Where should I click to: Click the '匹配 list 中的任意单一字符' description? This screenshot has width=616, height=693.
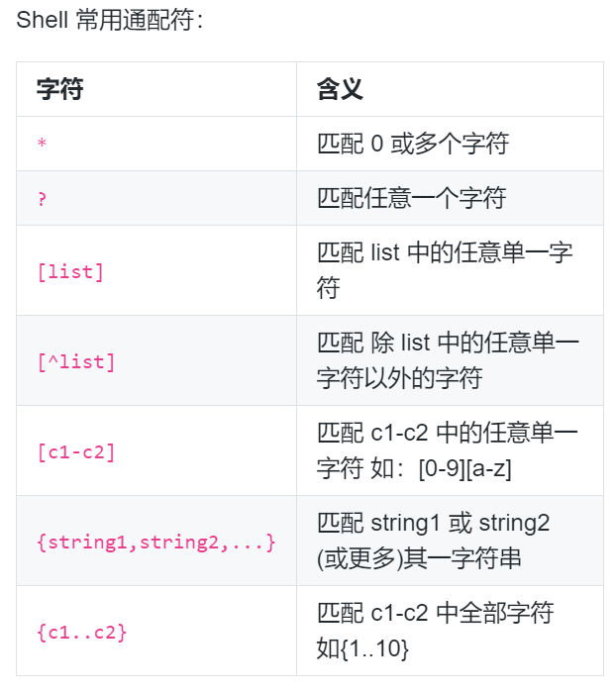pyautogui.click(x=445, y=270)
